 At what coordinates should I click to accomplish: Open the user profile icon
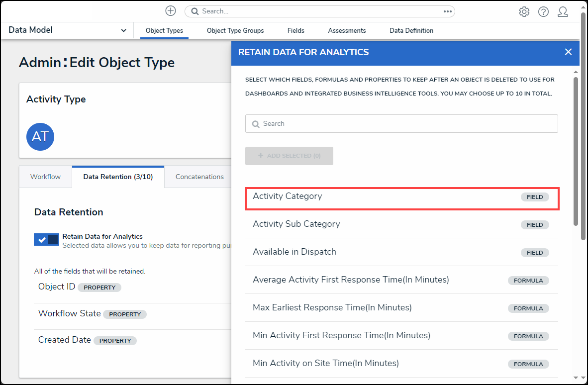click(563, 11)
